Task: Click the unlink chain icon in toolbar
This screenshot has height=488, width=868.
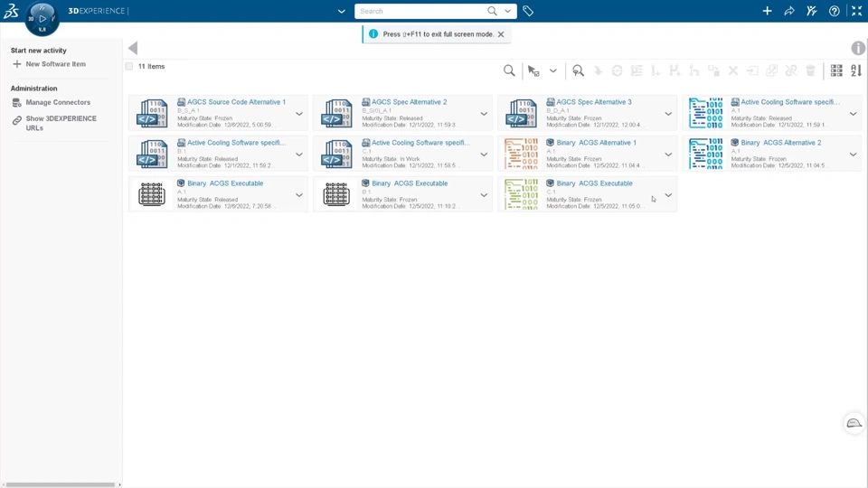Action: pyautogui.click(x=791, y=70)
